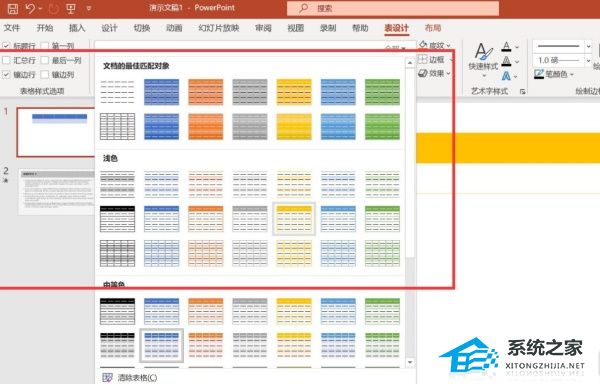This screenshot has width=600, height=384.
Task: Switch to the 动画 tab
Action: pos(174,28)
